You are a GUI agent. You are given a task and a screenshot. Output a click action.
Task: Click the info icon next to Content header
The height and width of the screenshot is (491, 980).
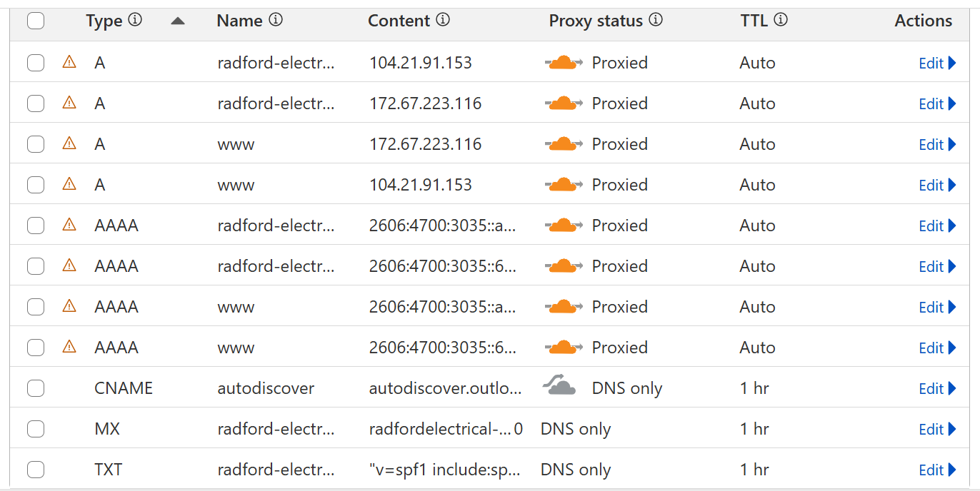point(443,20)
